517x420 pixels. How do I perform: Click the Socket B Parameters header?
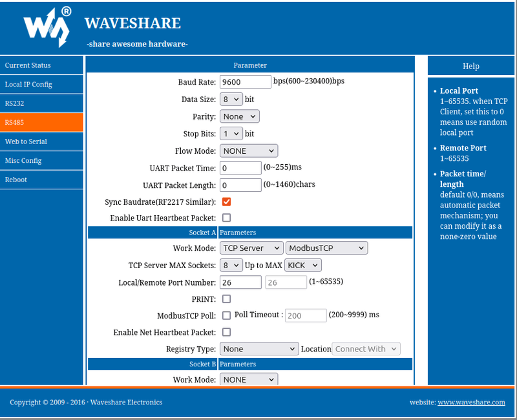(x=250, y=364)
